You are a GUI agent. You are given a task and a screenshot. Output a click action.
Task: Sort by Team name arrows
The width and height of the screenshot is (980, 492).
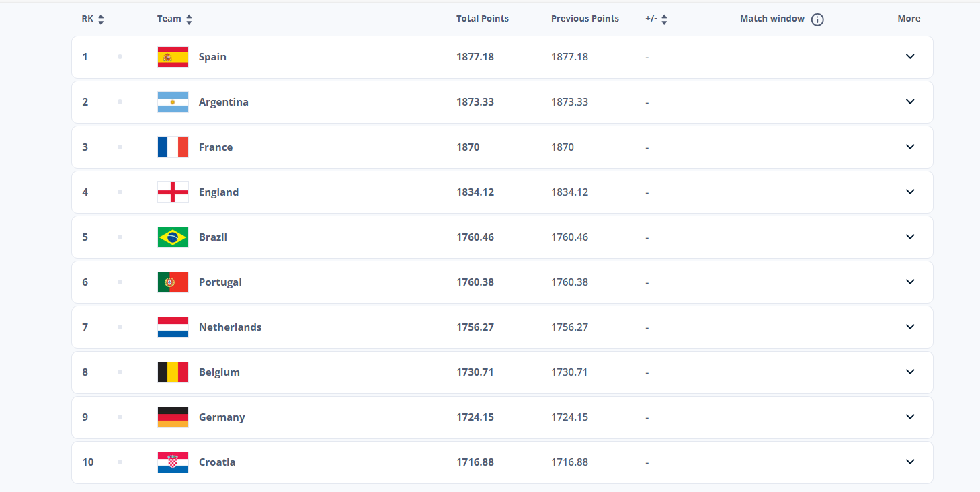click(x=189, y=19)
